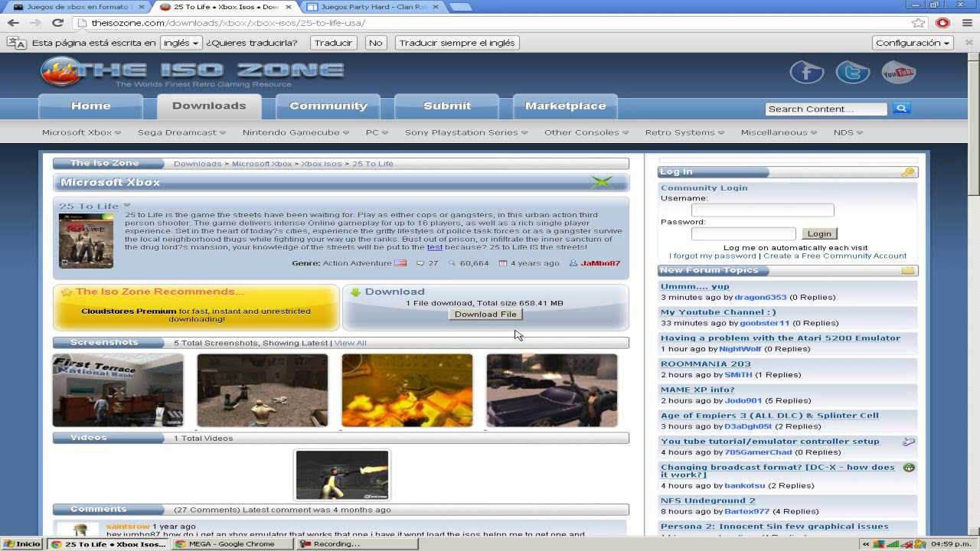Expand the Sega Dreamcast category menu
The image size is (980, 551).
[181, 132]
